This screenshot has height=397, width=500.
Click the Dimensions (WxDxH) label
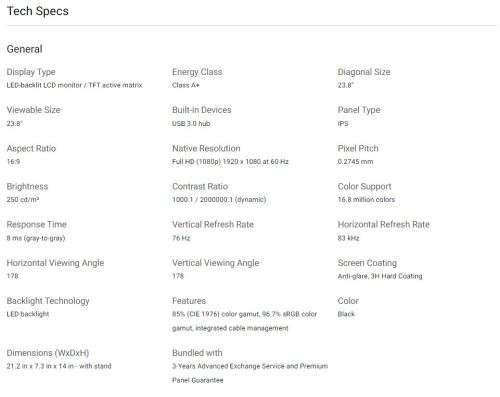click(x=48, y=353)
